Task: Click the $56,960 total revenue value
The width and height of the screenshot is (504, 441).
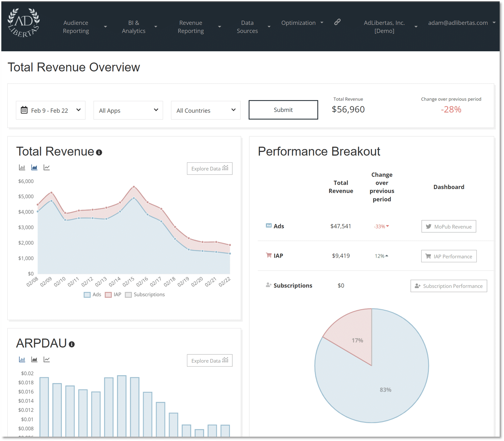Action: [348, 109]
